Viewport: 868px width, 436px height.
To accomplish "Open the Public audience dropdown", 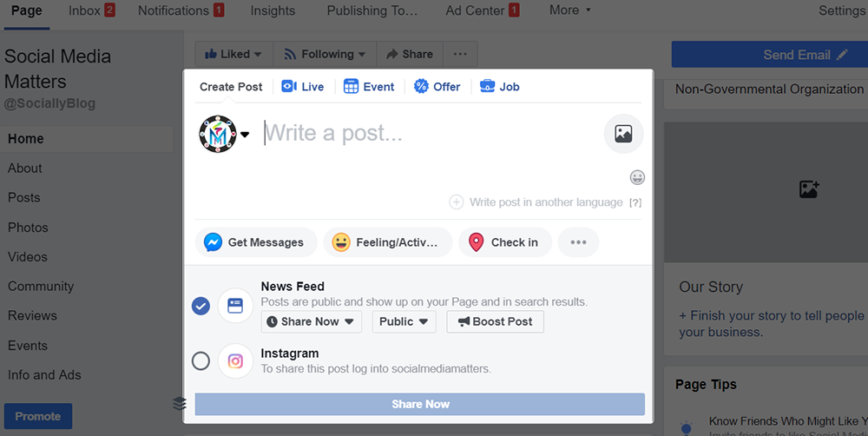I will (x=404, y=322).
